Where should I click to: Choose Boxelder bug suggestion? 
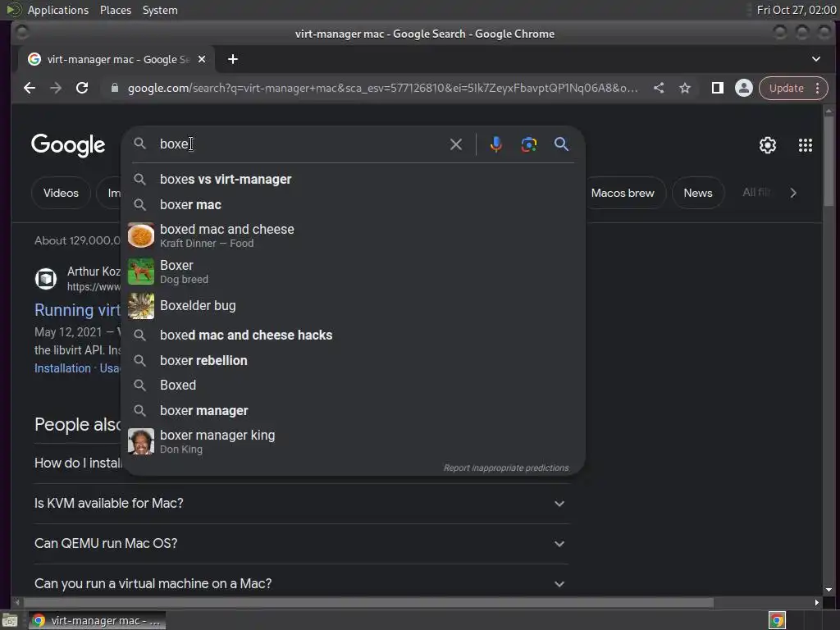click(354, 306)
